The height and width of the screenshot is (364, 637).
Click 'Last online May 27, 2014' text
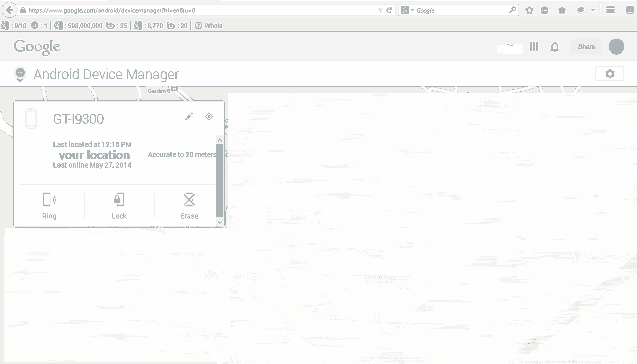click(x=92, y=165)
